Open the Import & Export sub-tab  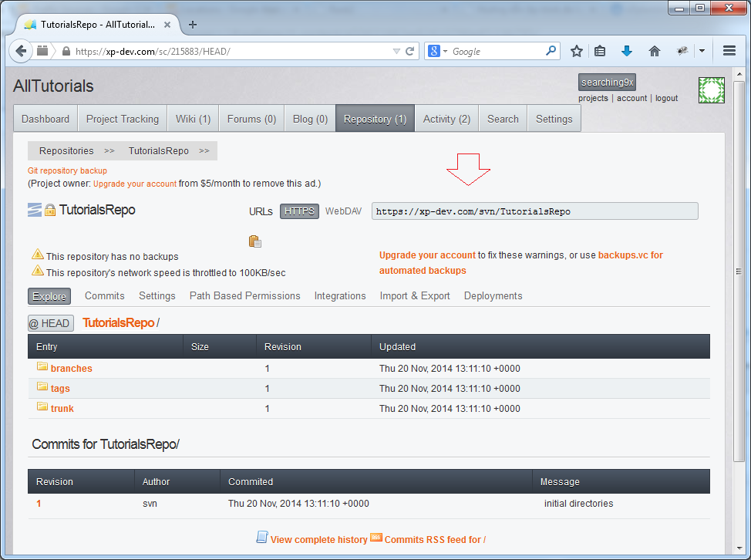pyautogui.click(x=415, y=296)
